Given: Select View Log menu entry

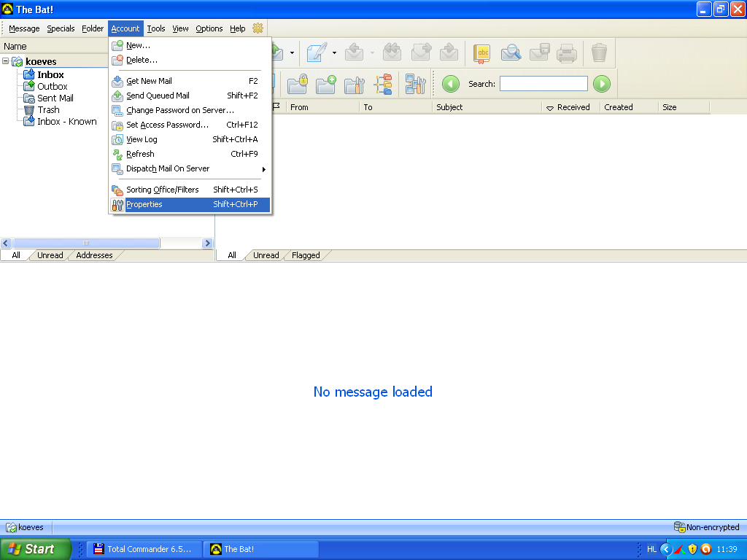Looking at the screenshot, I should [190, 139].
